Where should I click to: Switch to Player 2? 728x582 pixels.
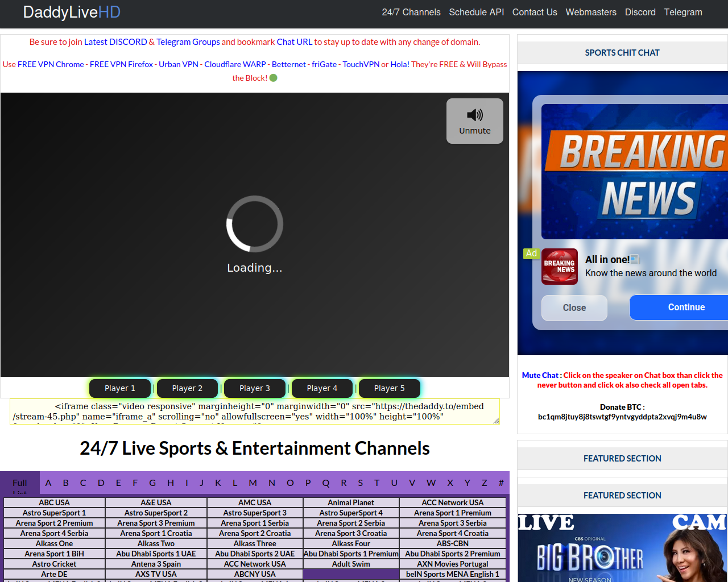click(x=187, y=388)
